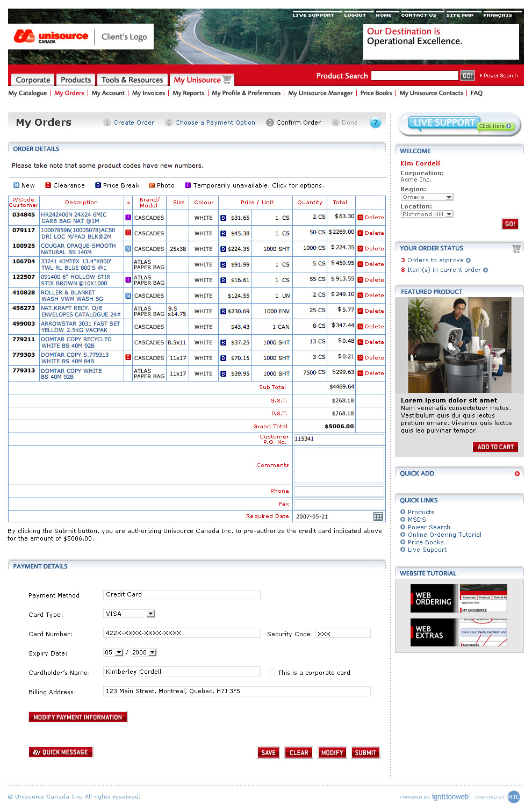The height and width of the screenshot is (806, 532).
Task: Expand the Region Ontario dropdown
Action: pos(449,197)
